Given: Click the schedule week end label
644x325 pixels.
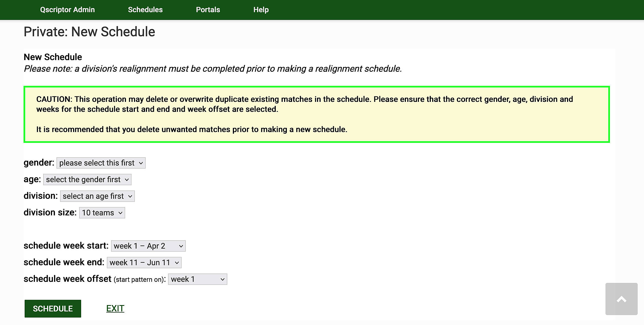Looking at the screenshot, I should coord(64,262).
